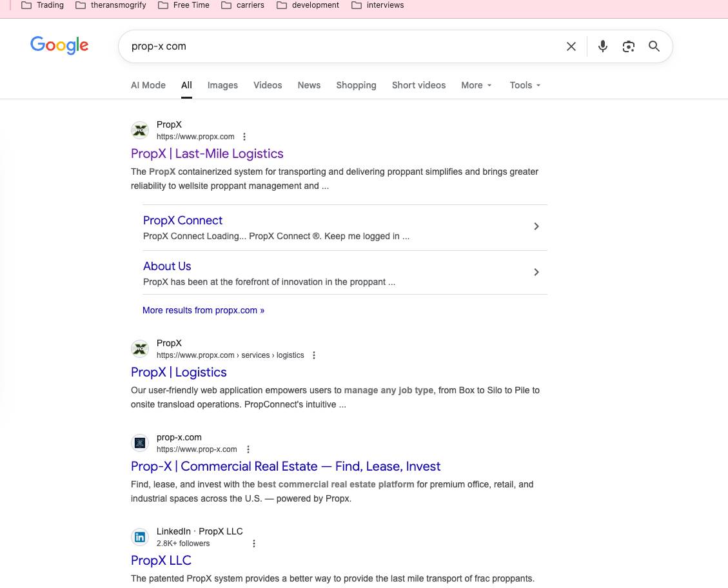Open PropX | Last-Mile Logistics result

(x=207, y=153)
